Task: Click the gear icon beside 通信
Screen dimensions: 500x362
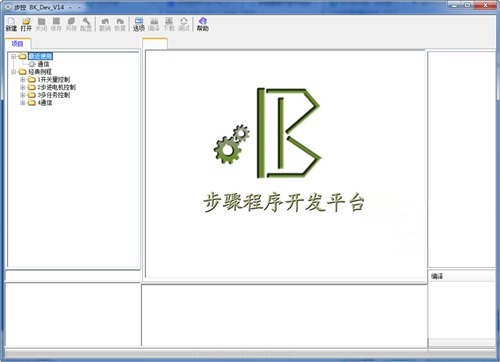Action: click(32, 64)
